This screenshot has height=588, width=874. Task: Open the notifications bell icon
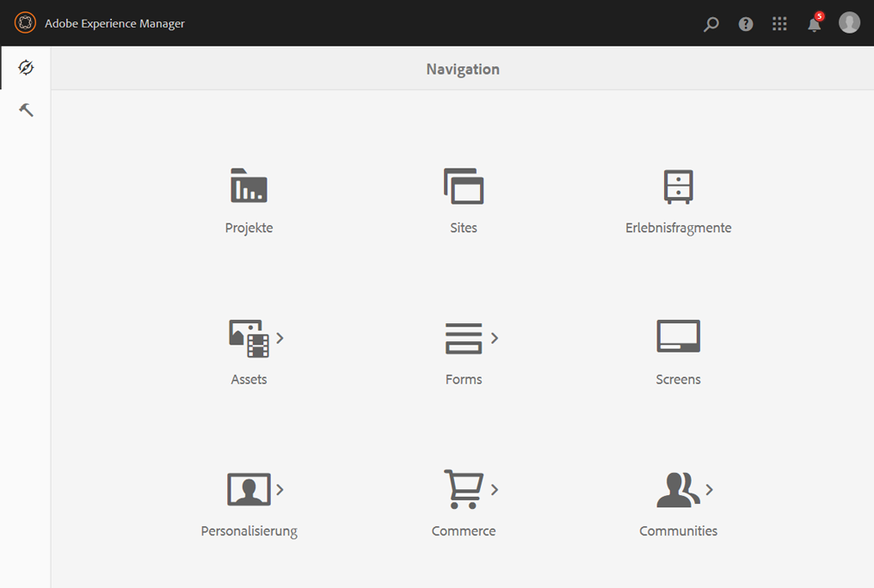click(814, 24)
